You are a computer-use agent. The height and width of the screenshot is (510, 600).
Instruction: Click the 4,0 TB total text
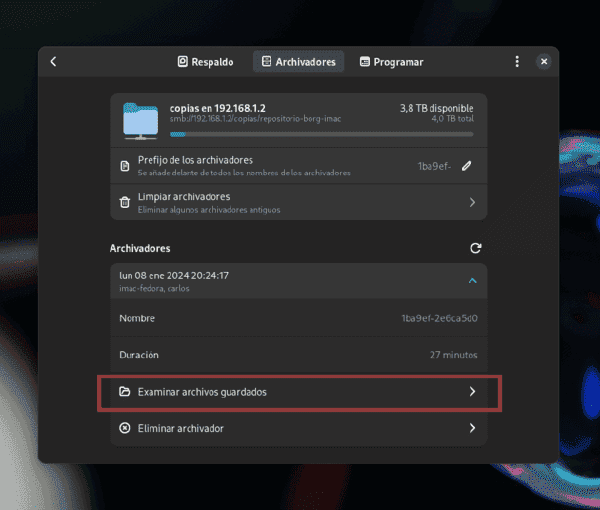click(x=452, y=119)
